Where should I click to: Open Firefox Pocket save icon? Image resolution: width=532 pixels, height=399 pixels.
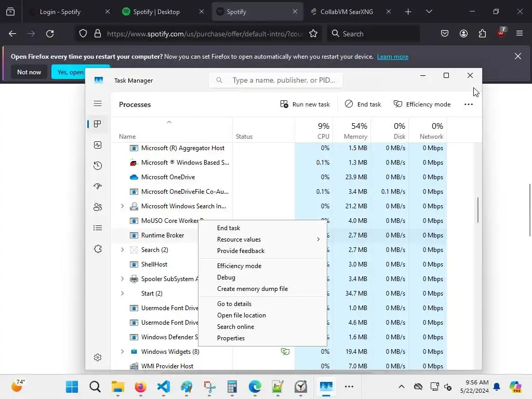(x=445, y=34)
